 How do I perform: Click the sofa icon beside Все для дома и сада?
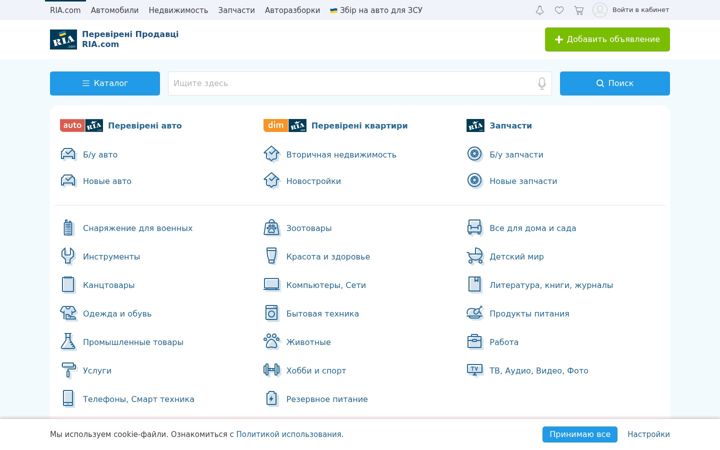(474, 227)
